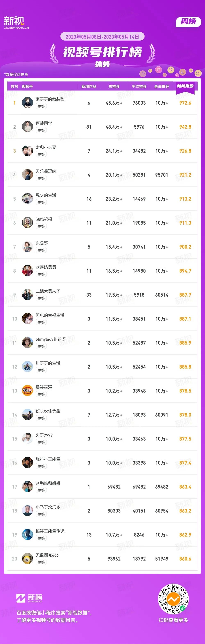Image resolution: width=205 pixels, height=644 pixels.
Task: Open the ohmylady花花呀 account name
Action: (x=50, y=339)
